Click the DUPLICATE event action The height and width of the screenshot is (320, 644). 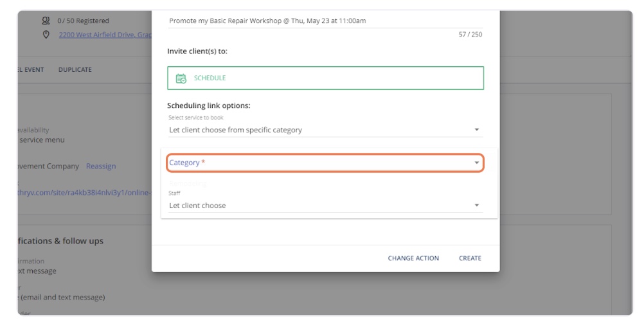coord(75,70)
